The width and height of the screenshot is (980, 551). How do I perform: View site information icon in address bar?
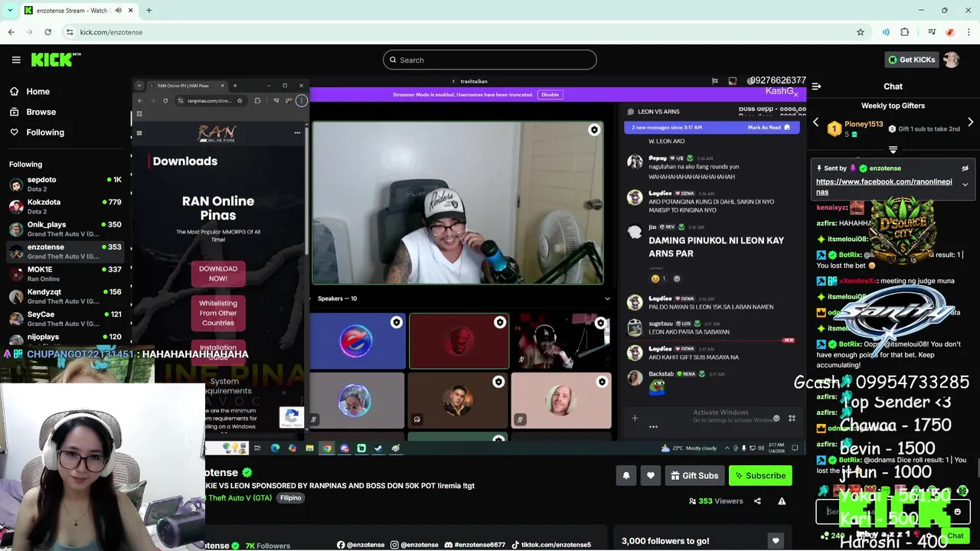coord(70,32)
